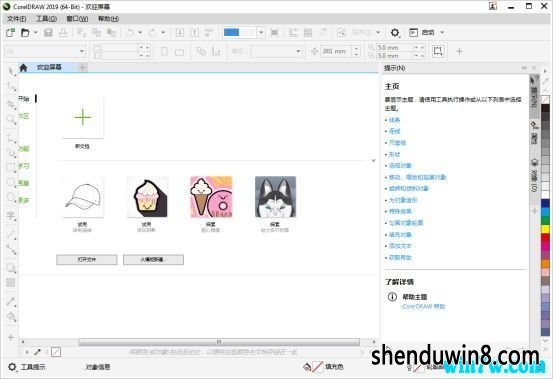
Task: Click the 打开文件 button
Action: [87, 260]
